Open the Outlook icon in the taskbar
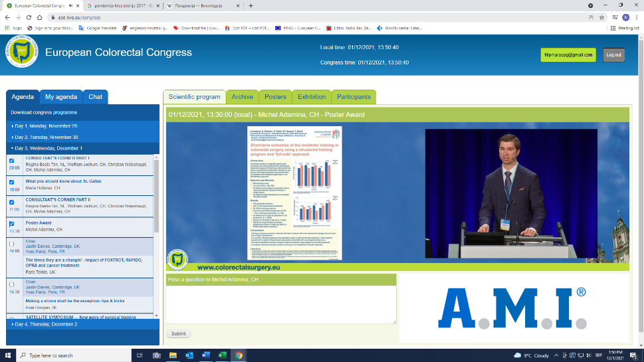644x362 pixels. click(x=189, y=355)
